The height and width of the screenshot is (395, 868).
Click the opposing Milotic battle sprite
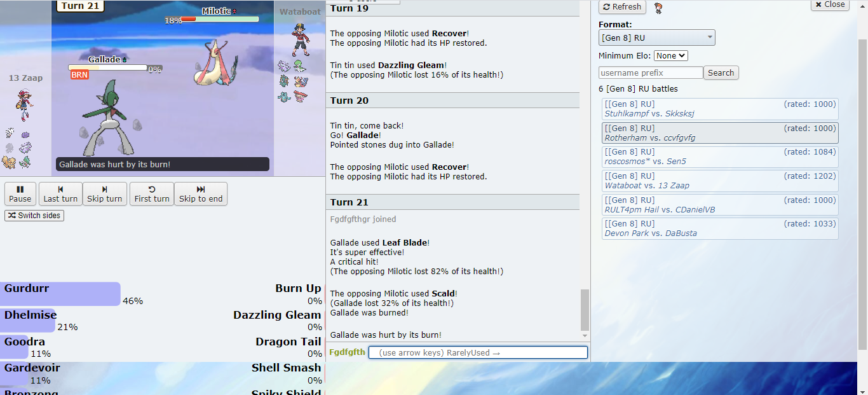(x=216, y=62)
